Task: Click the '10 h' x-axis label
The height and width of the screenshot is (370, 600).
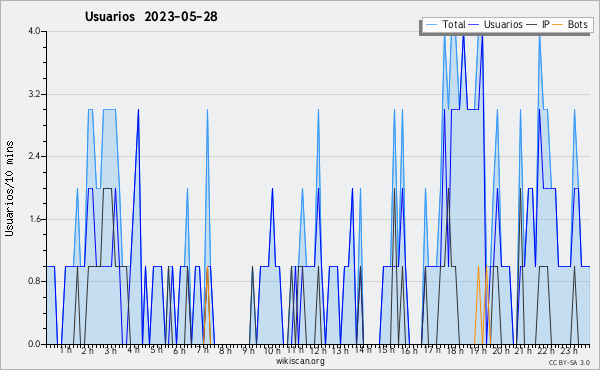Action: (x=272, y=351)
